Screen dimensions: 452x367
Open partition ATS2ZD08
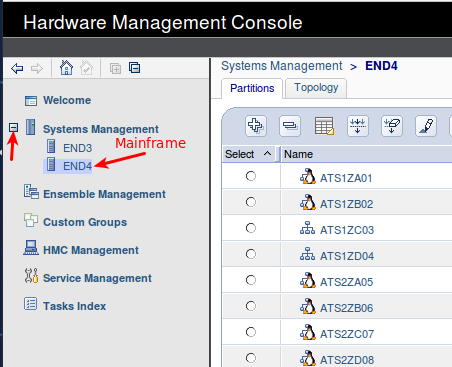347,360
